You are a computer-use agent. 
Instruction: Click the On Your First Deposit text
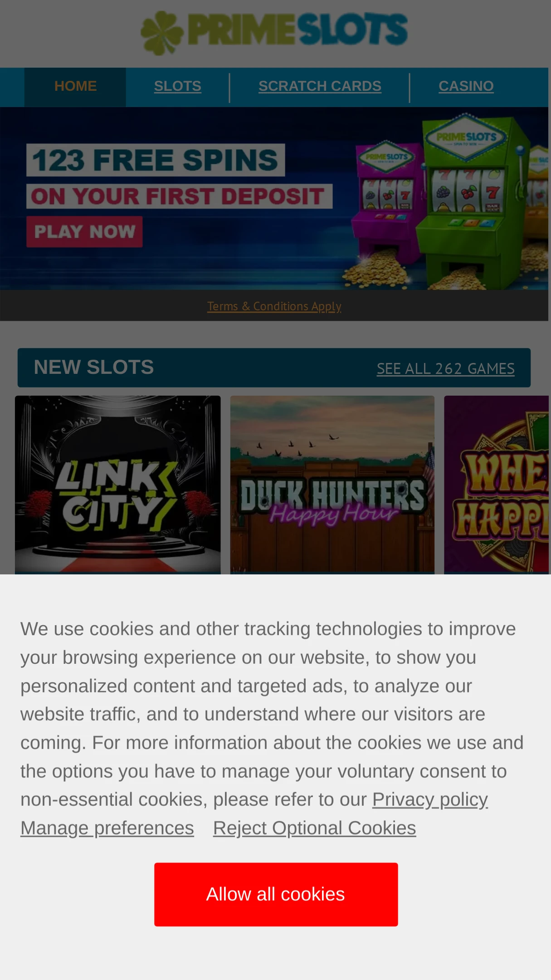pyautogui.click(x=179, y=196)
